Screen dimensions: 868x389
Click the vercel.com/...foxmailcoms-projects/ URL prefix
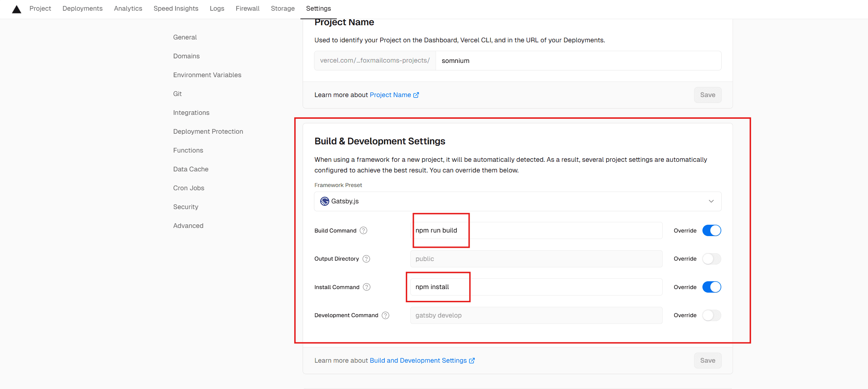[375, 61]
